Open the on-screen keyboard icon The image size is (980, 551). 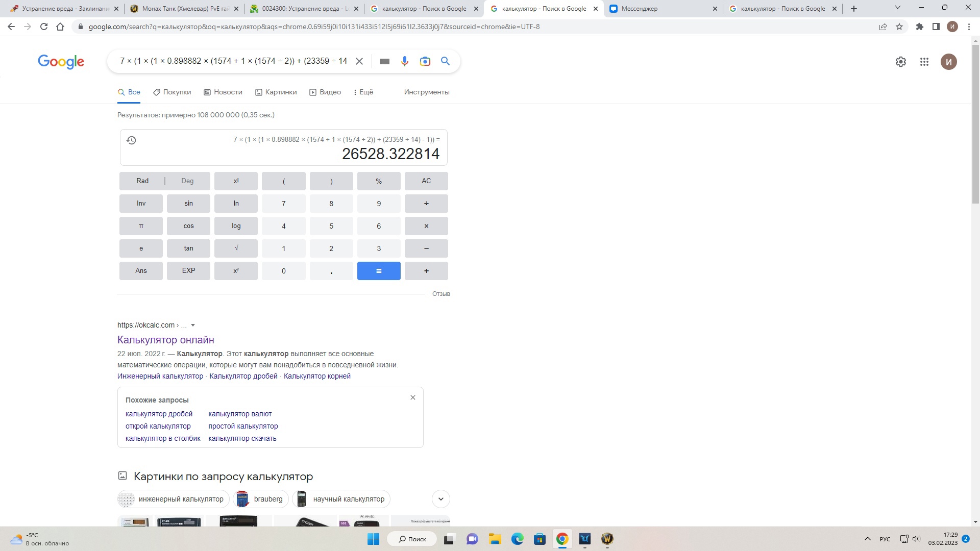point(385,61)
